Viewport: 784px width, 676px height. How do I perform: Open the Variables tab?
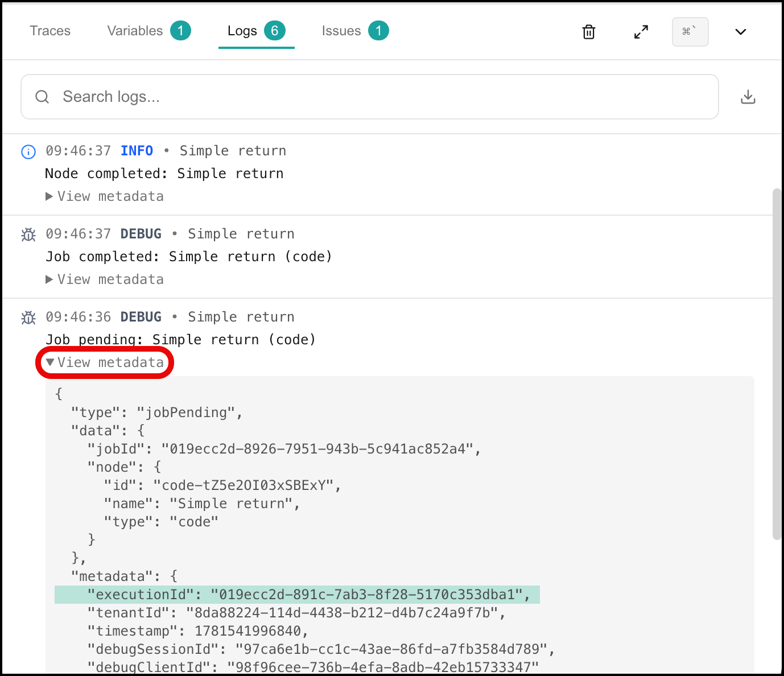(x=149, y=31)
